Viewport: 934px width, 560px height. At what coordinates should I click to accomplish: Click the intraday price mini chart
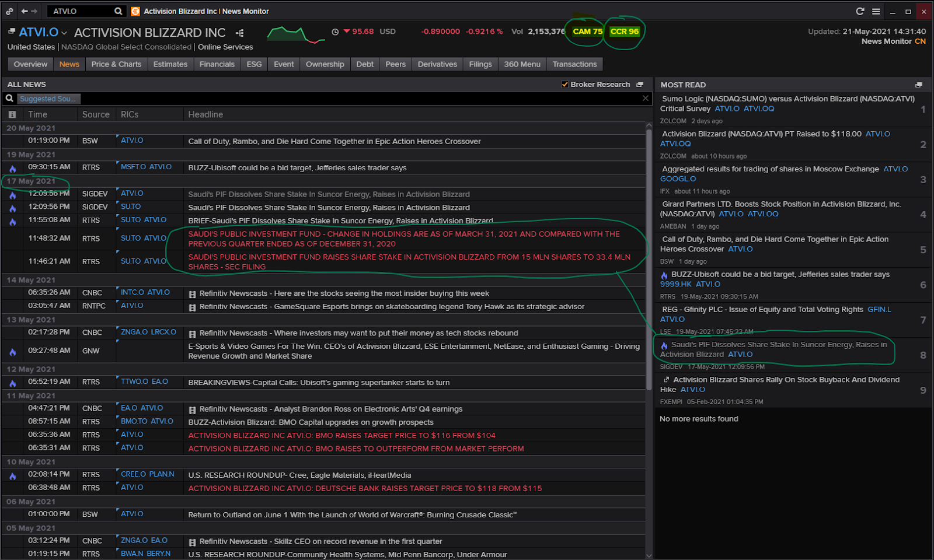click(x=296, y=34)
